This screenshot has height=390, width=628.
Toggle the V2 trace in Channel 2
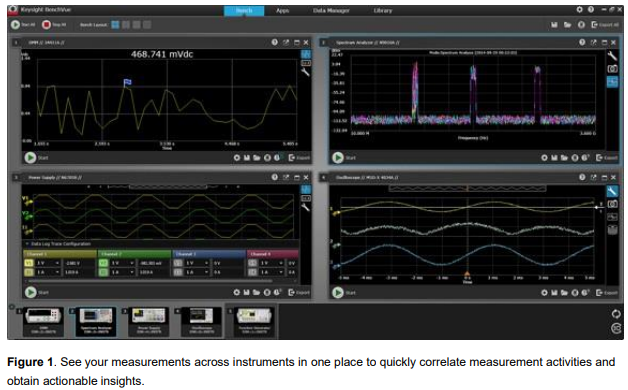(x=103, y=263)
